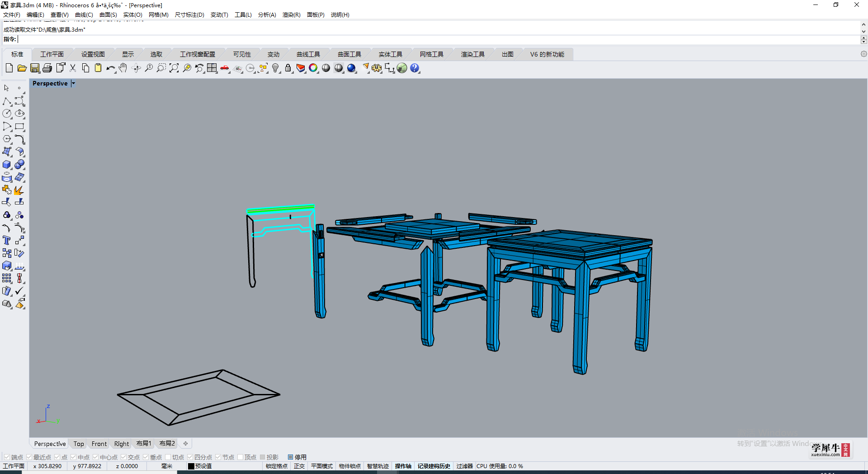868x474 pixels.
Task: Toggle 垂点 perpendicular snap checkbox
Action: (146, 457)
